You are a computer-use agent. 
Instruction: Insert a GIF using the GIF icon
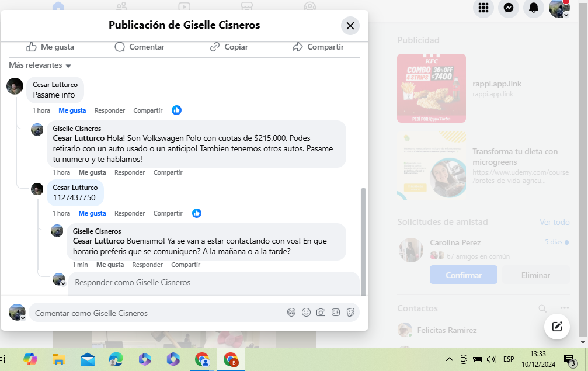(336, 313)
